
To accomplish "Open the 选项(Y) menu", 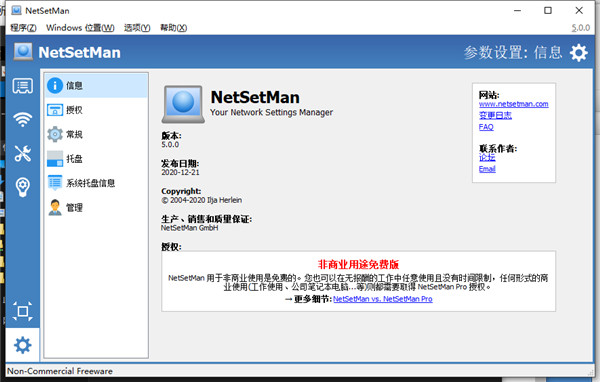I will click(137, 28).
